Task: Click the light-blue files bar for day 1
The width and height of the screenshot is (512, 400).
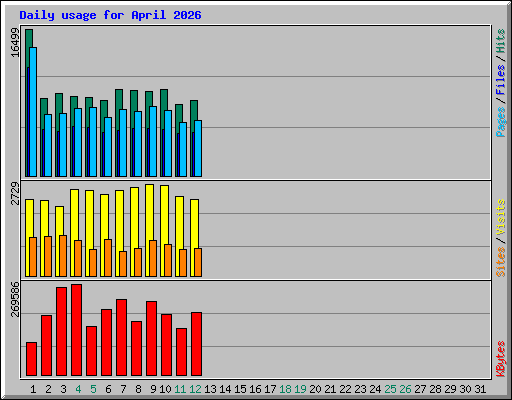Action: (x=33, y=112)
